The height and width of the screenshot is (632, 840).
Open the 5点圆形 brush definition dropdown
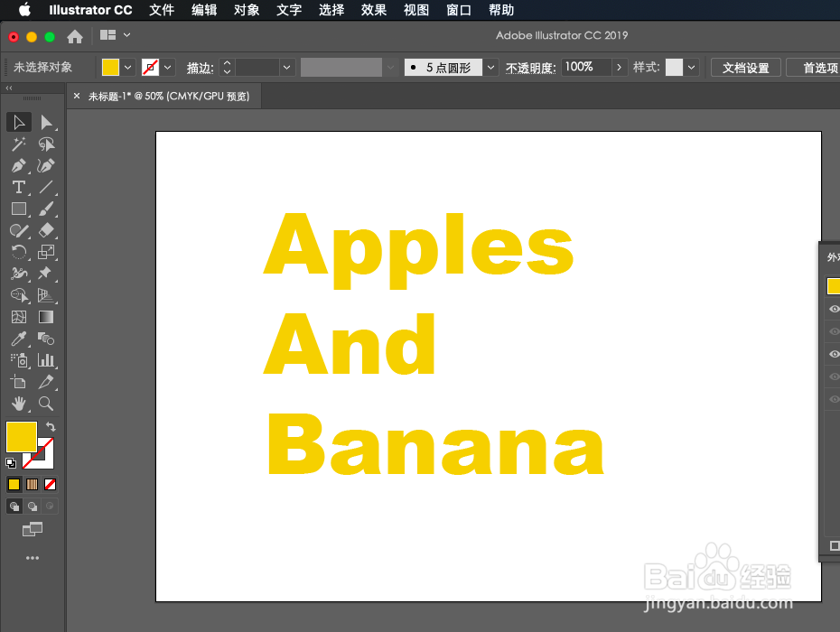(490, 68)
